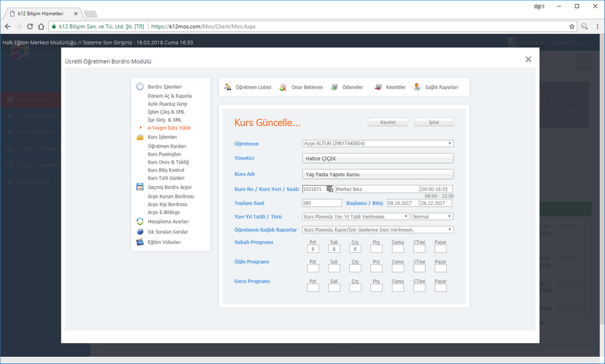605x364 pixels.
Task: Click the Bitiş date field 26.12.2017
Action: pyautogui.click(x=437, y=203)
